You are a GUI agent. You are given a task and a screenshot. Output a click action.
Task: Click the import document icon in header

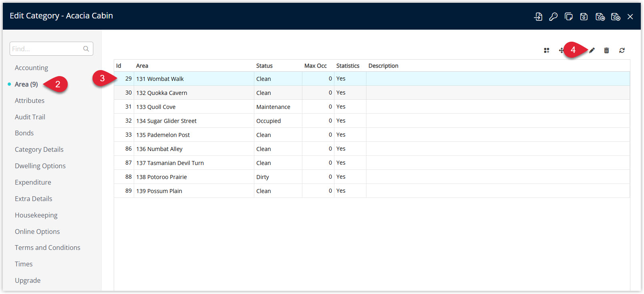point(538,16)
